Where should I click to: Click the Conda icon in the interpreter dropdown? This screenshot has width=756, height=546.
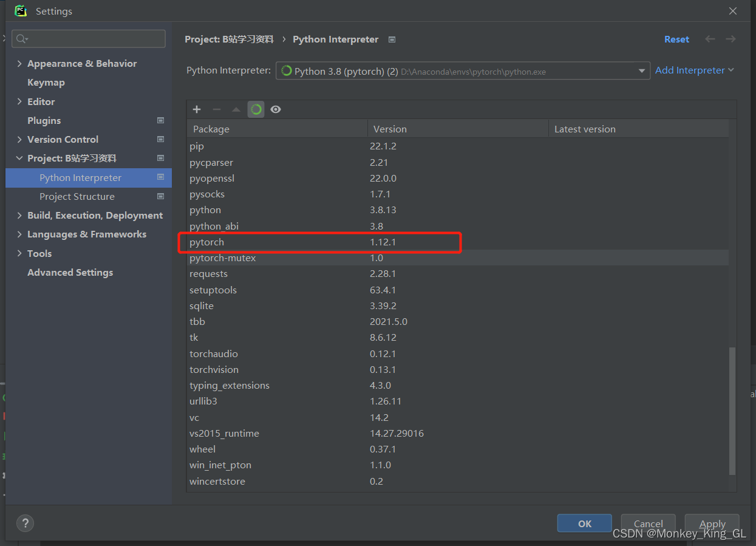(287, 71)
